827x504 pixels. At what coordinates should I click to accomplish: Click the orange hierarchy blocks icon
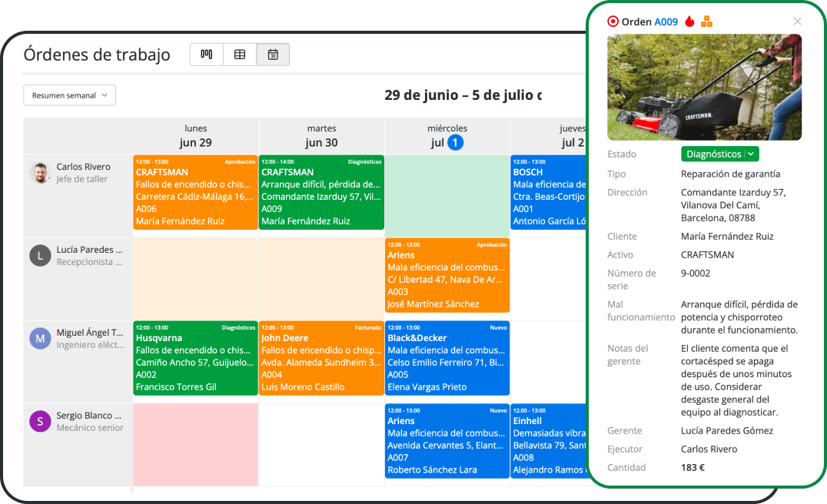click(x=707, y=22)
